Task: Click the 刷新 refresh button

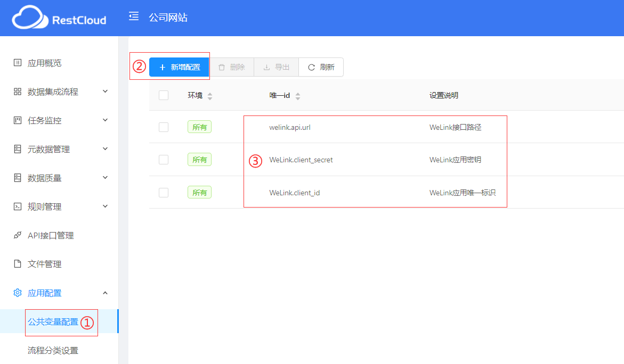Action: tap(321, 67)
